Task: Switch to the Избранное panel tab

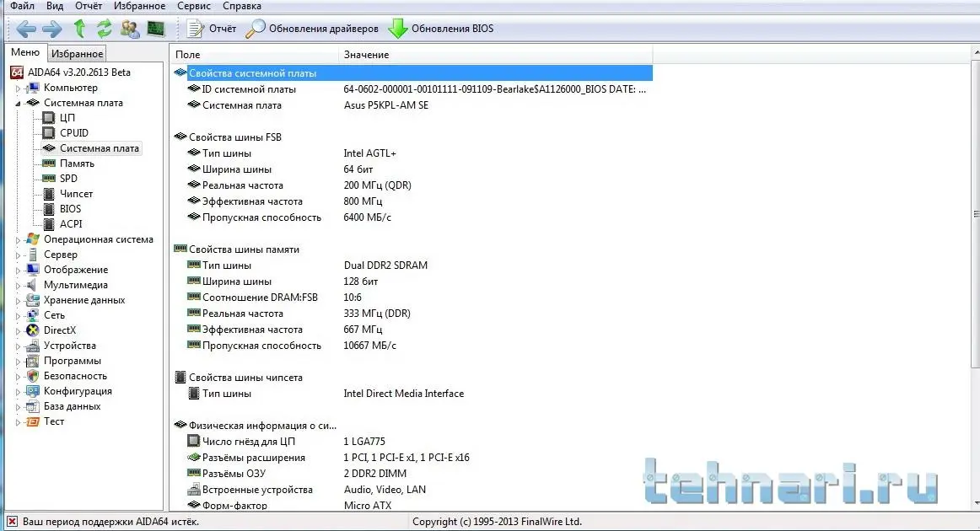Action: (77, 54)
